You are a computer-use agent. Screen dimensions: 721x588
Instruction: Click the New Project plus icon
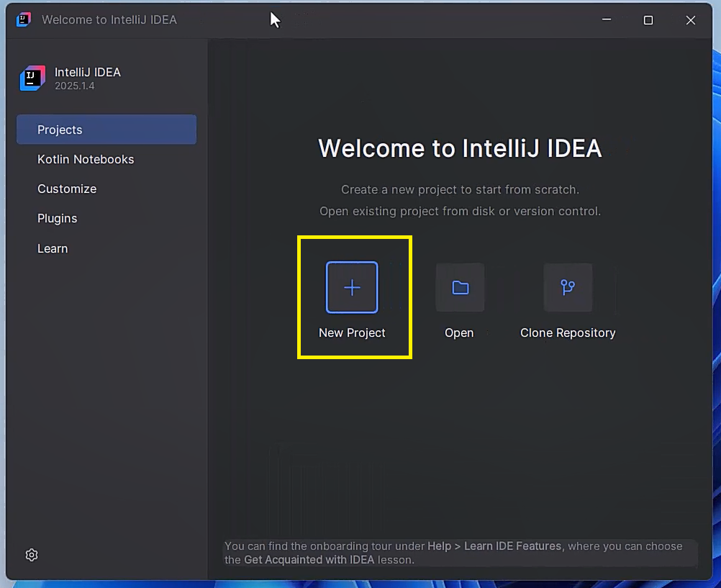click(352, 287)
